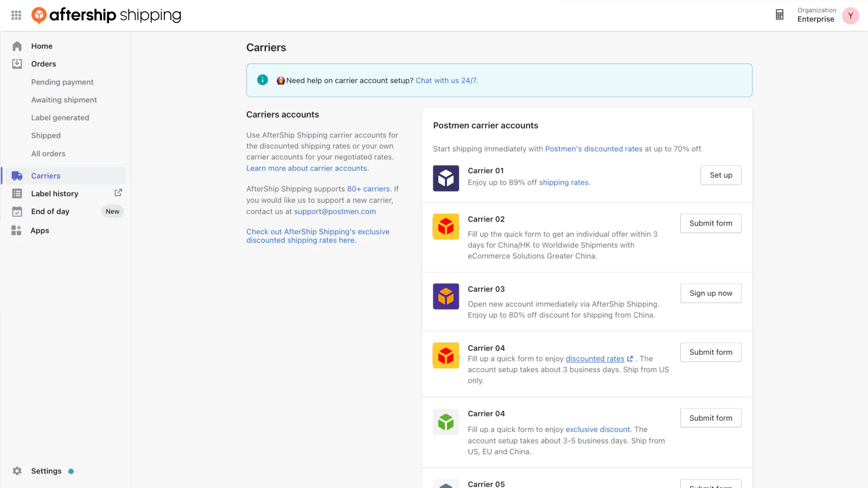Open End of day in sidebar
This screenshot has height=488, width=868.
click(50, 211)
